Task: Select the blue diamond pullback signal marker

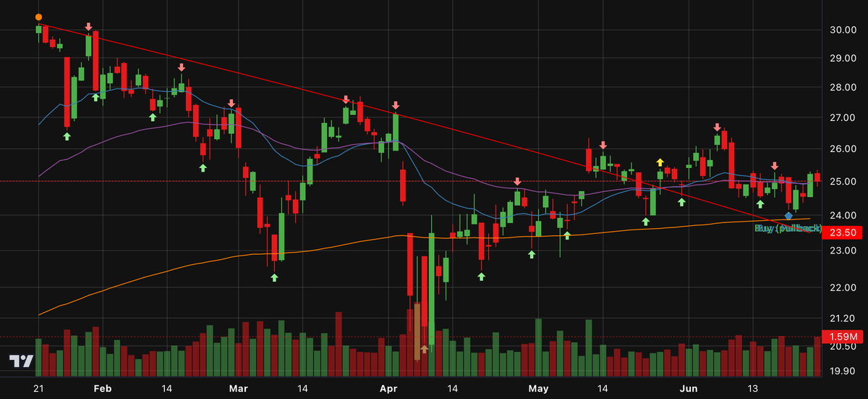Action: point(788,216)
